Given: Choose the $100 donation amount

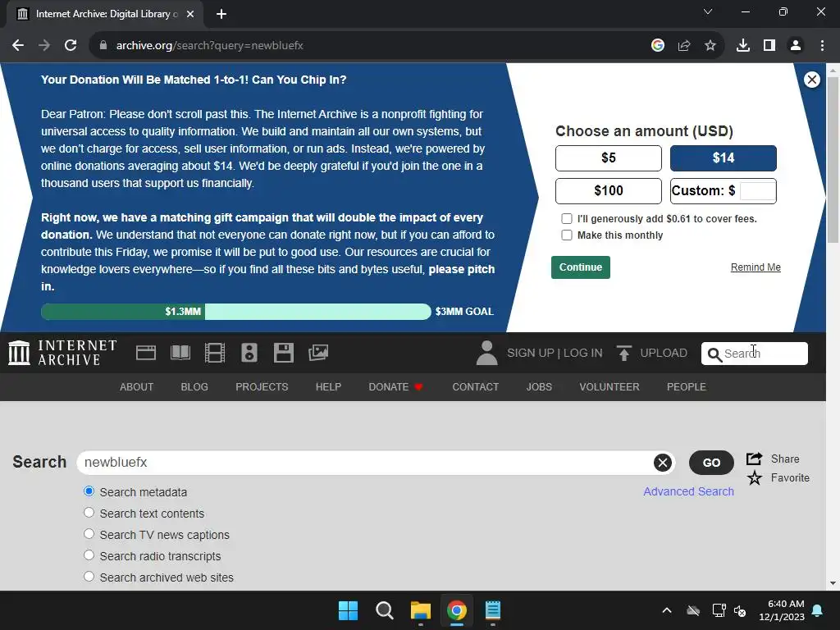Looking at the screenshot, I should [609, 190].
